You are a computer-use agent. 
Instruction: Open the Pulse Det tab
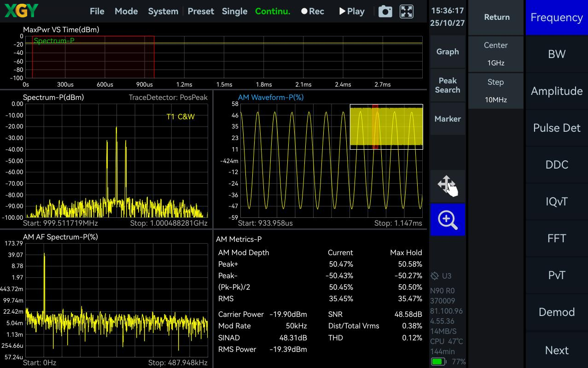[x=557, y=128]
